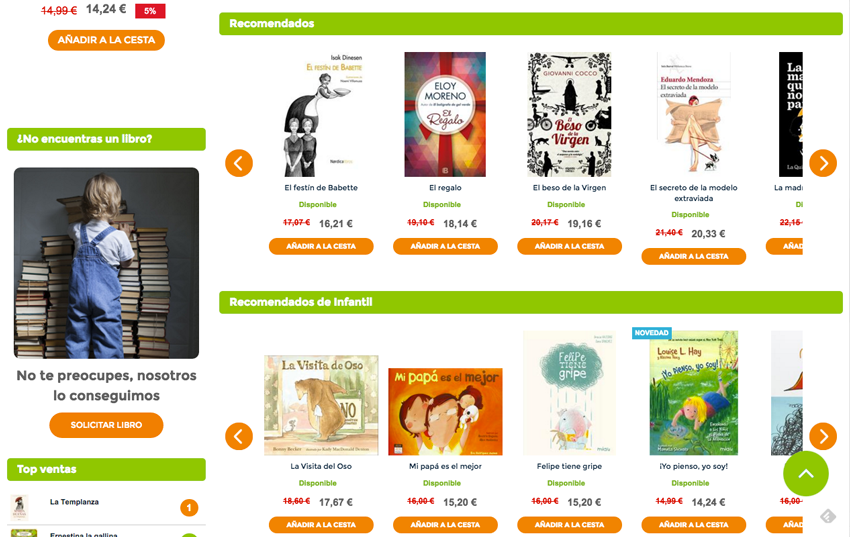Add El regalo to the basket
The width and height of the screenshot is (850, 537).
pos(445,246)
